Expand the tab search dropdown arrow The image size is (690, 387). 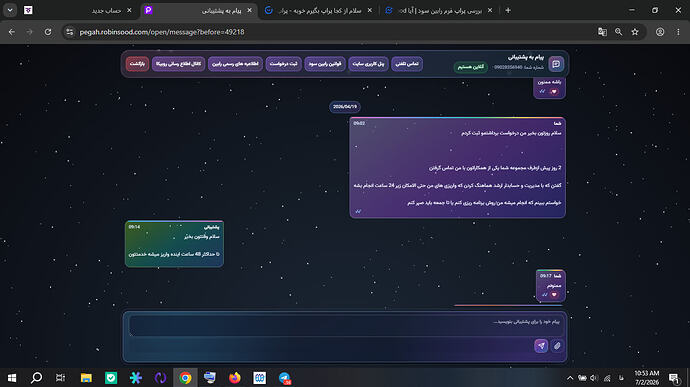point(10,10)
